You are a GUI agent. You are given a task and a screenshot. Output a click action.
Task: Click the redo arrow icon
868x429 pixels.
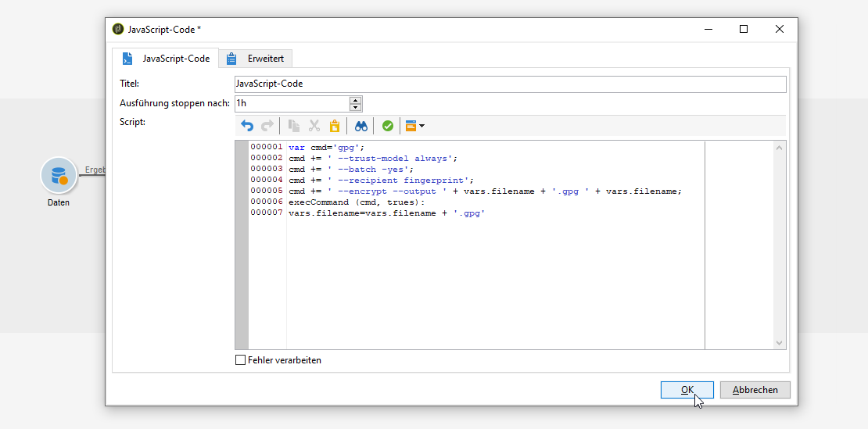click(x=267, y=126)
